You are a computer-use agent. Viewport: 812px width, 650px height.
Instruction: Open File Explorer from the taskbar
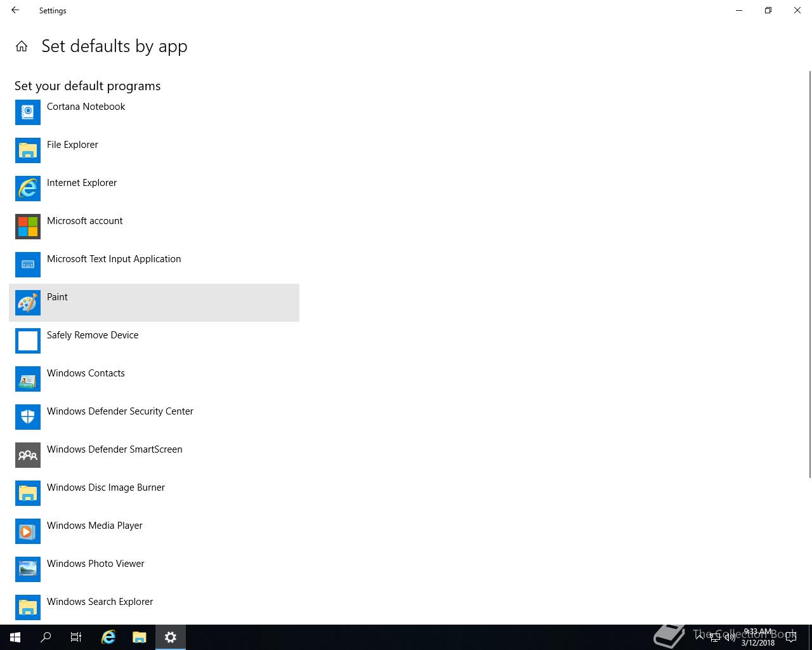pyautogui.click(x=140, y=637)
